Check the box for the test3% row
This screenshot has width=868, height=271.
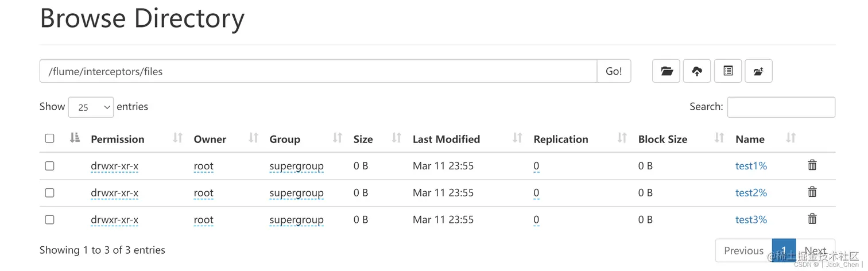(49, 219)
